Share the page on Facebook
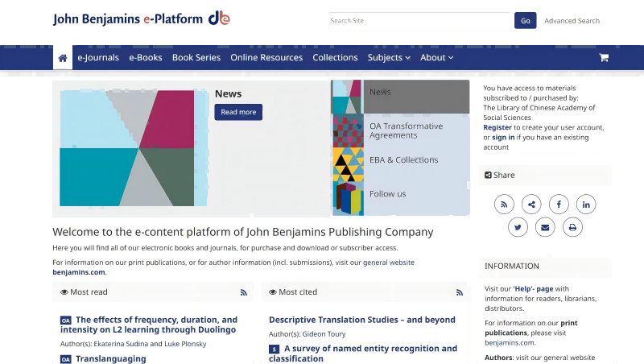644x364 pixels. 559,205
